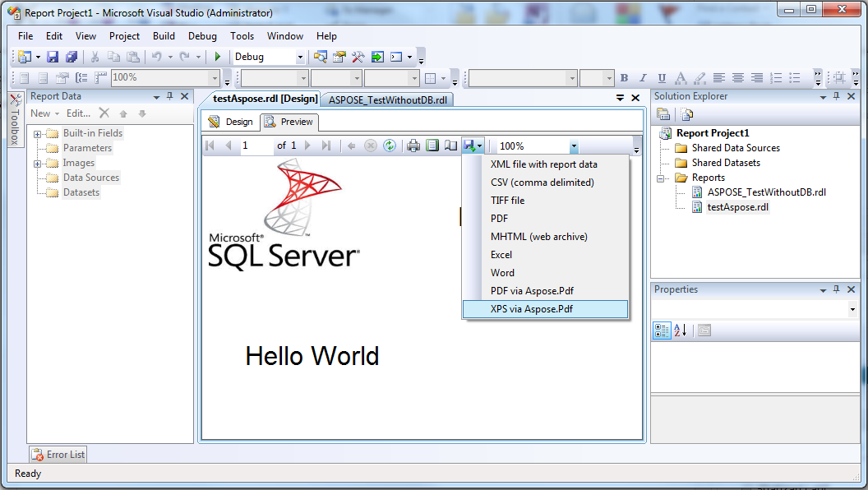Click the Error List icon
868x490 pixels.
38,455
